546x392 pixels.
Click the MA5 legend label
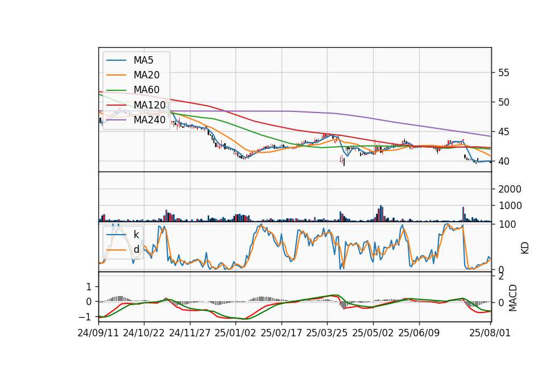click(x=143, y=60)
